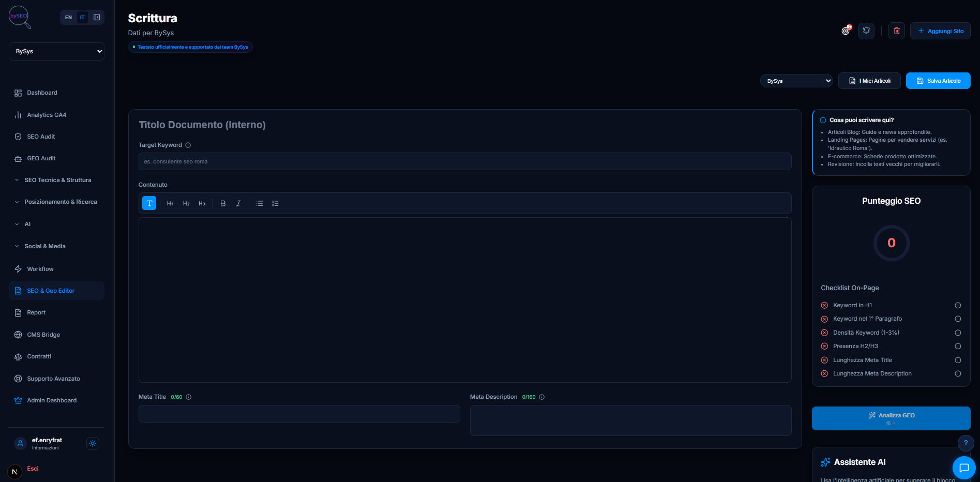980x482 pixels.
Task: Run Analizza GEO
Action: tap(891, 418)
